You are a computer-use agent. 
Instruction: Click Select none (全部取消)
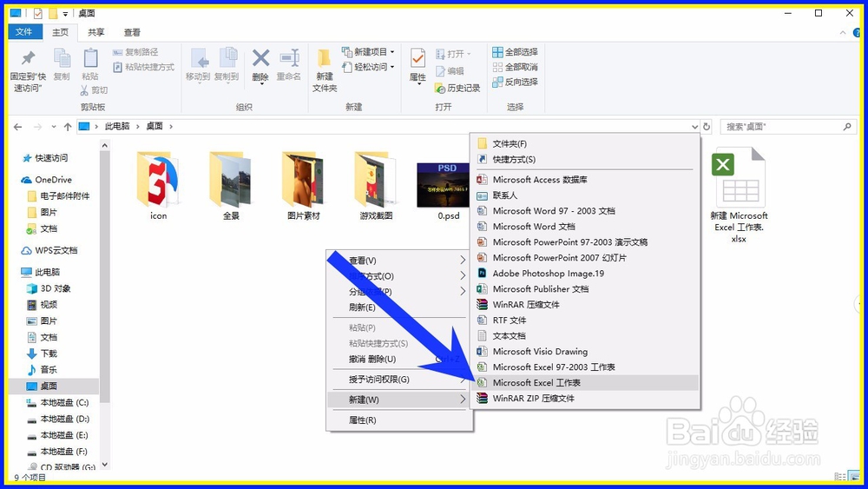coord(515,67)
